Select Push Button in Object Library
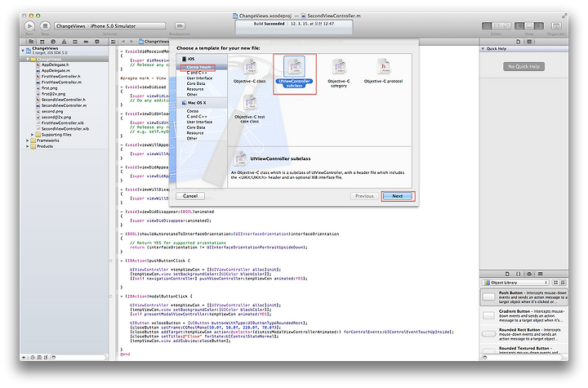Image resolution: width=588 pixels, height=388 pixels. (x=524, y=297)
